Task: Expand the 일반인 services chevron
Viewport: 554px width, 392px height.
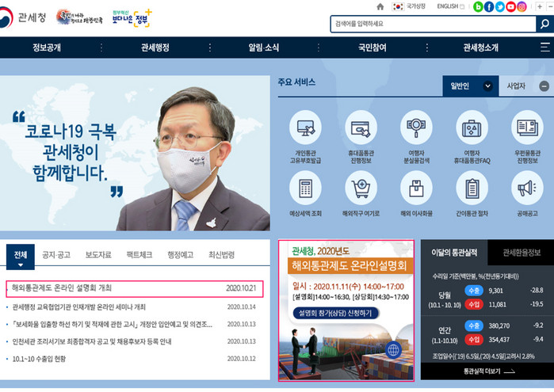Action: (487, 86)
